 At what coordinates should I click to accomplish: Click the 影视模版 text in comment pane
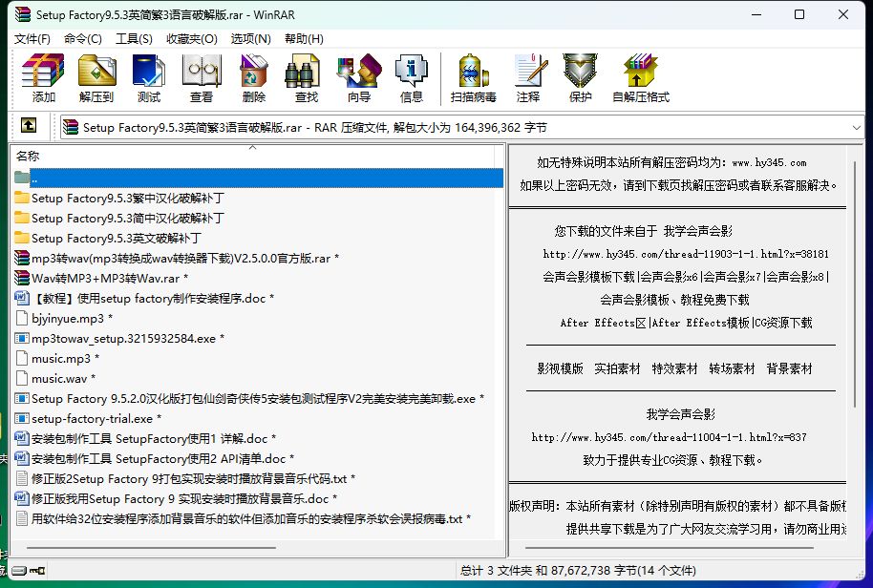point(560,368)
